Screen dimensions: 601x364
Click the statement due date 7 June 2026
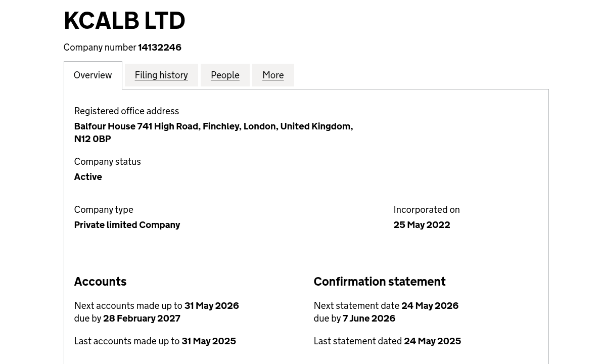[369, 318]
